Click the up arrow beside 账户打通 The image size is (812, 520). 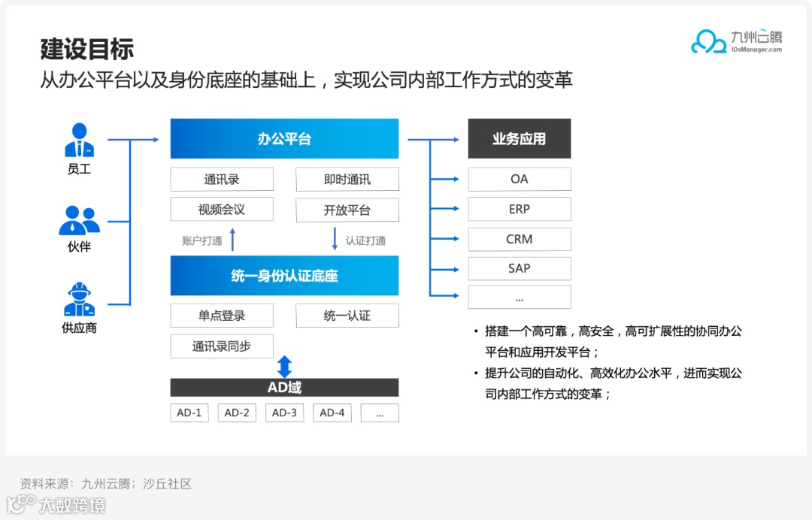click(232, 240)
